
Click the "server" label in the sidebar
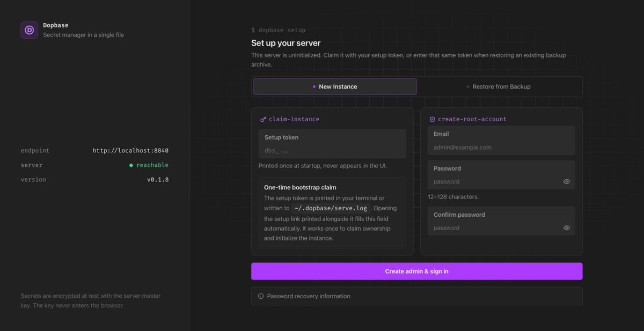(32, 165)
